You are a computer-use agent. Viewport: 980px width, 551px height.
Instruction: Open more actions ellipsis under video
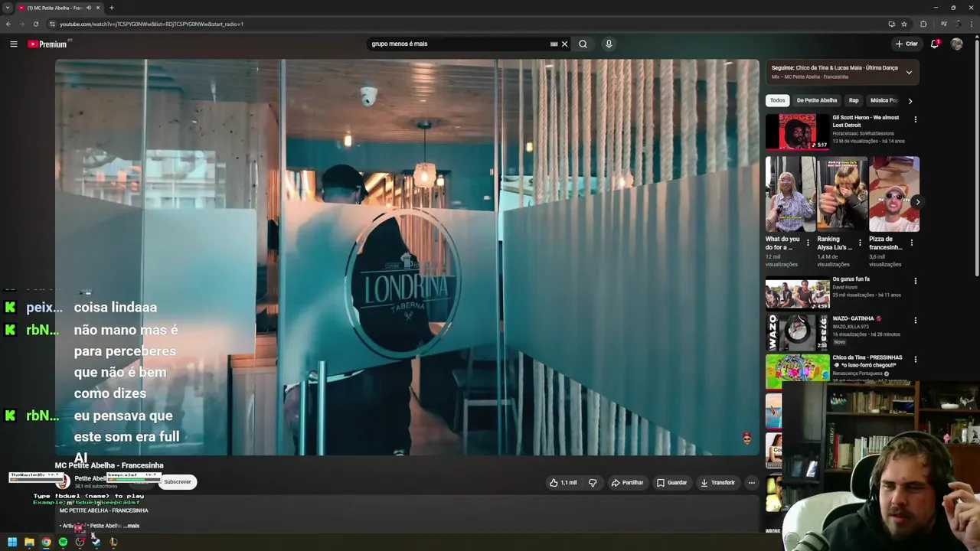click(751, 483)
